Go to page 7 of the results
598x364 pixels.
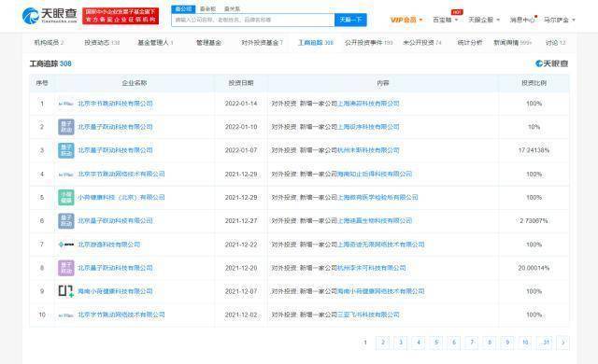(472, 343)
